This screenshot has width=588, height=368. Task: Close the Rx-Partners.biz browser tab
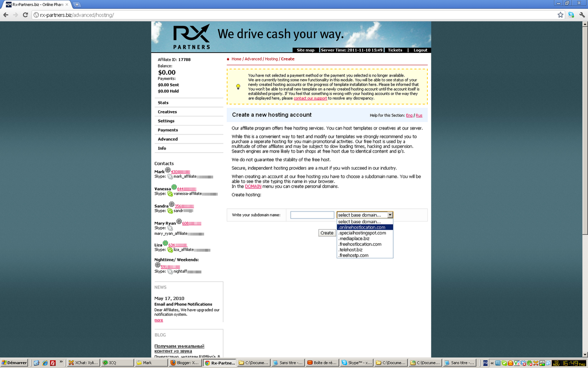(67, 5)
